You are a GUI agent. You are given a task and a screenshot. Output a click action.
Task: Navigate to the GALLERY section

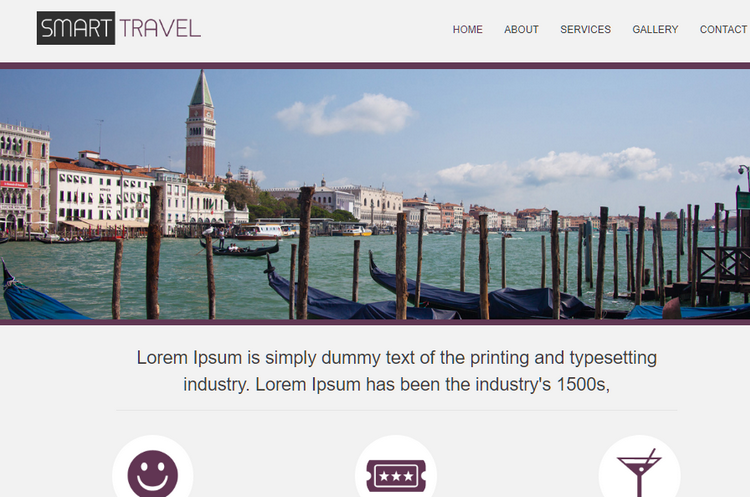(655, 30)
